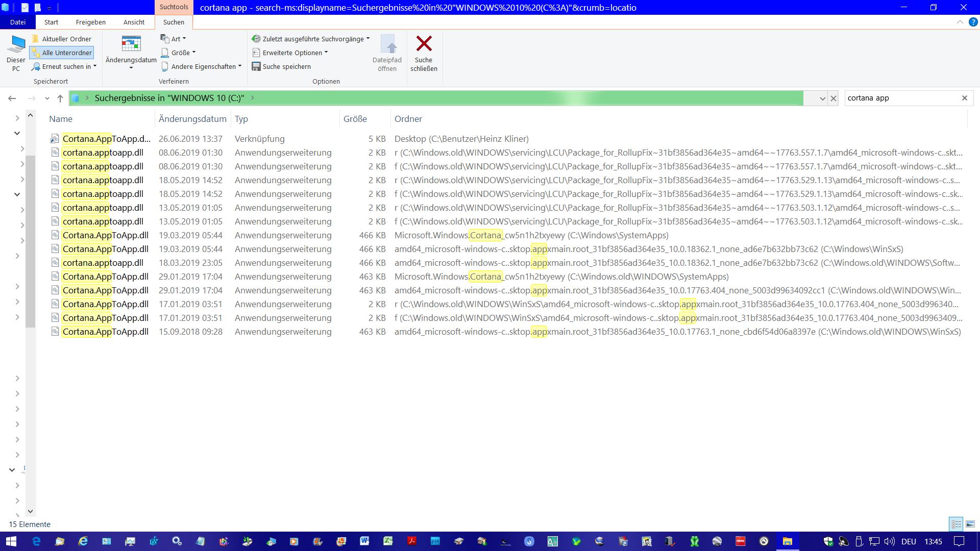Expand Erweiterte Optionen menu

coord(290,53)
